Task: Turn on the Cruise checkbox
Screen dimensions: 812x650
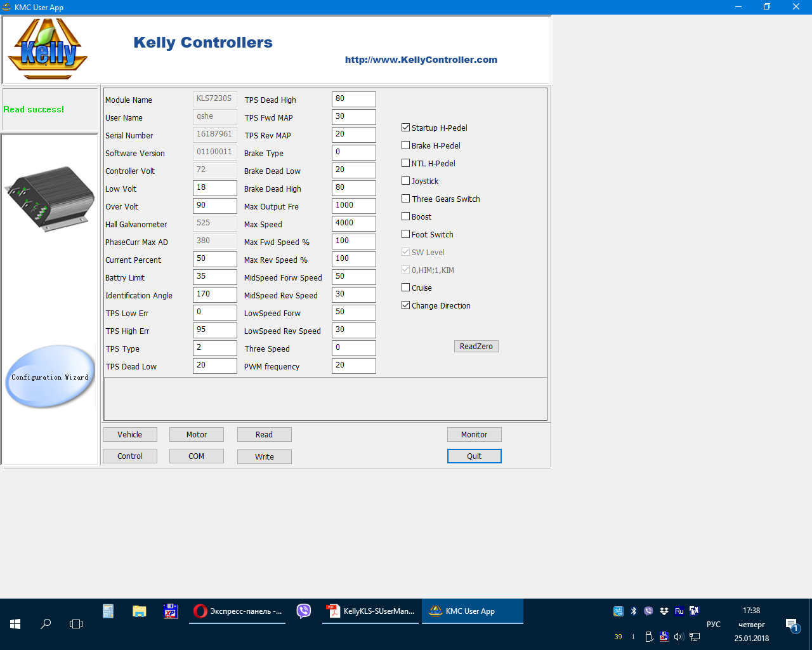Action: point(406,288)
